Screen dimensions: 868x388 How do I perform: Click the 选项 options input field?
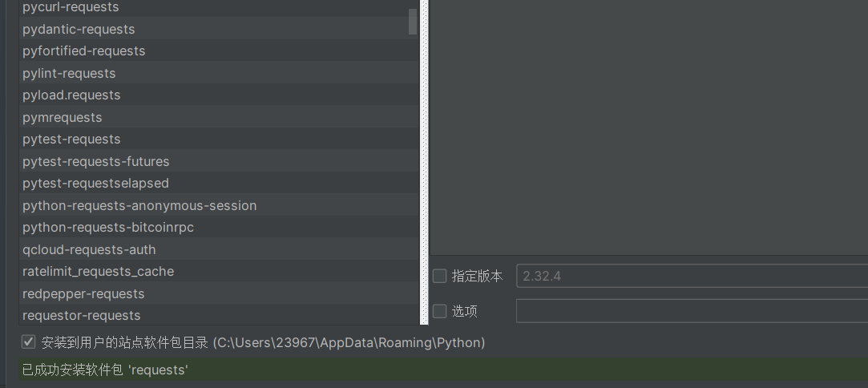[692, 311]
